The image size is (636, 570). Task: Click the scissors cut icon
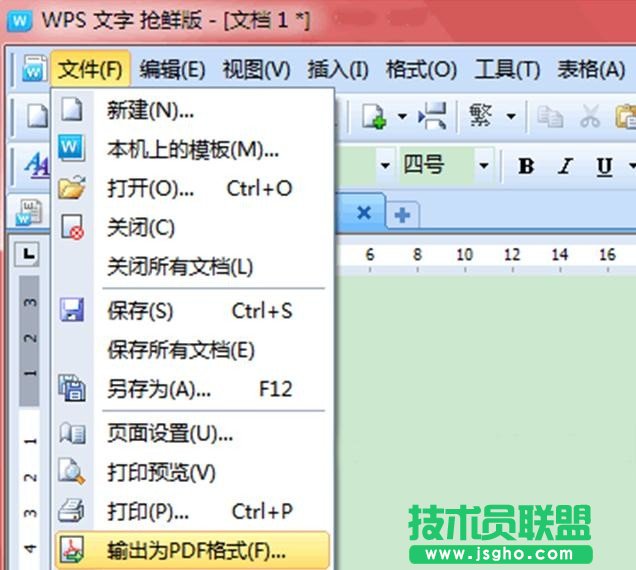[x=590, y=116]
